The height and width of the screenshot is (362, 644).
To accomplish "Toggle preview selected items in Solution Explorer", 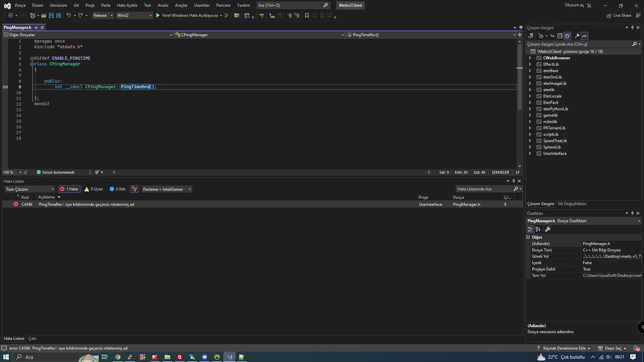I will click(x=585, y=36).
